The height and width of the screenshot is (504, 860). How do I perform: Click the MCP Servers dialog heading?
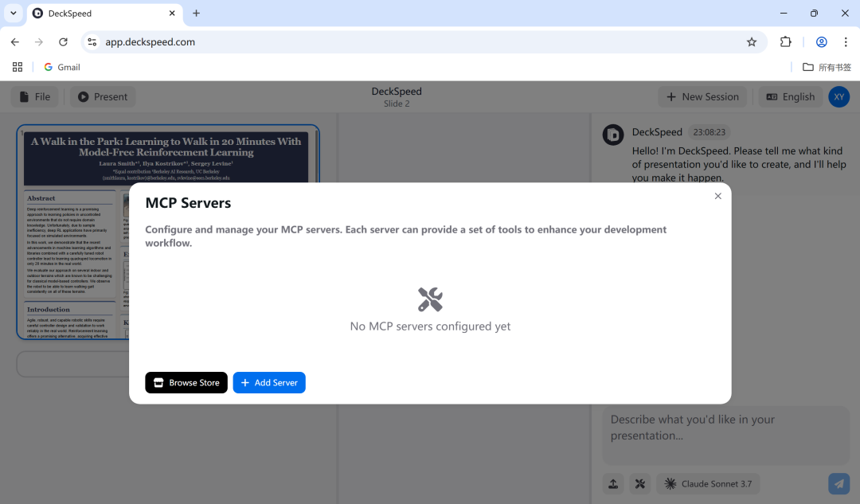[x=188, y=203]
